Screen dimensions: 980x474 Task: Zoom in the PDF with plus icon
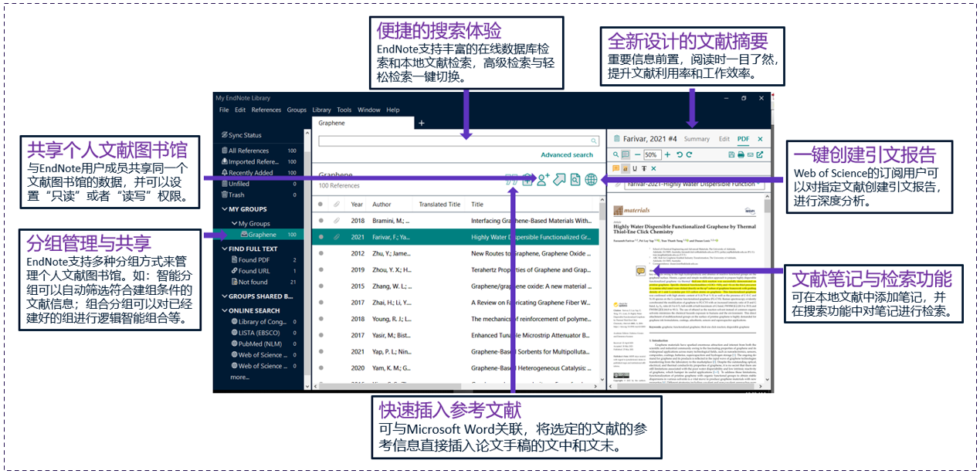(x=667, y=154)
